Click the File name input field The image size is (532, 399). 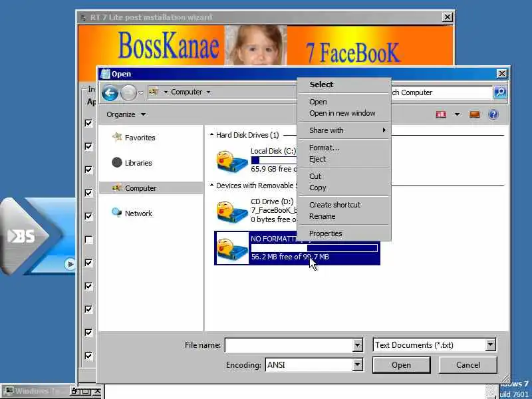click(289, 345)
